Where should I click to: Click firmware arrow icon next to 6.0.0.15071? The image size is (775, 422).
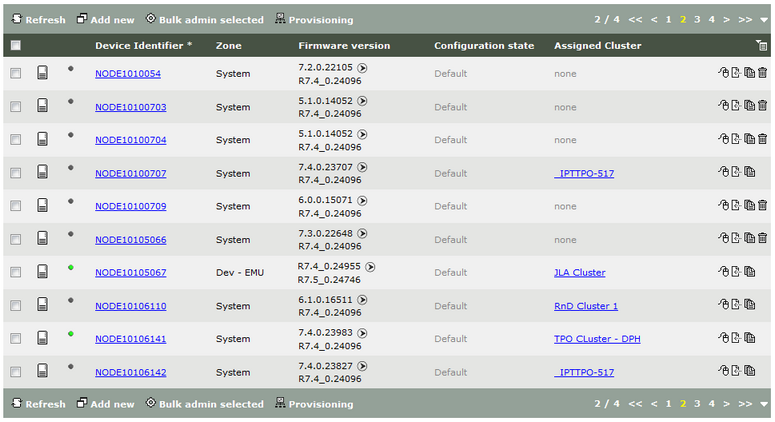(x=362, y=201)
